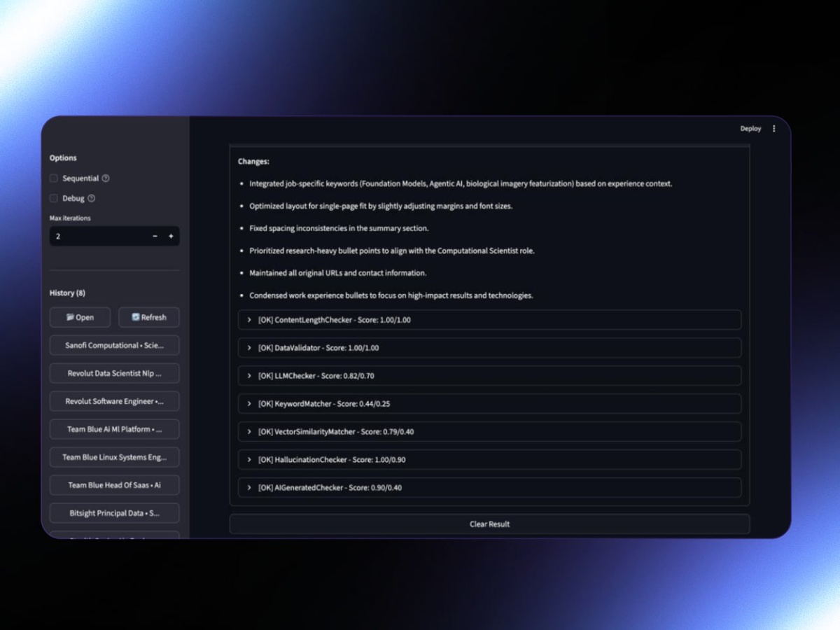Increase Max iterations with plus button

(171, 237)
